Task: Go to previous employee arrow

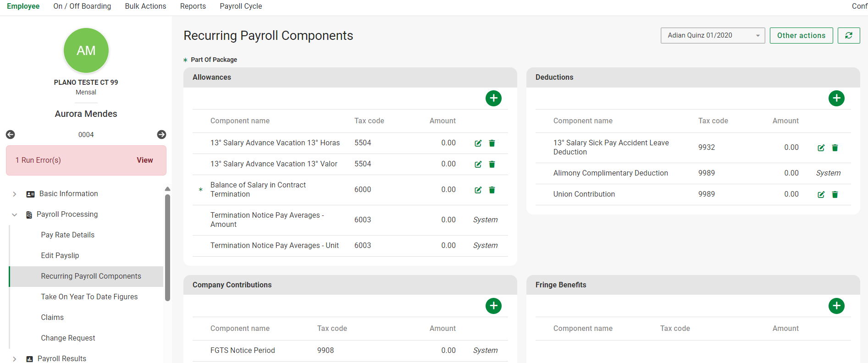Action: point(10,135)
